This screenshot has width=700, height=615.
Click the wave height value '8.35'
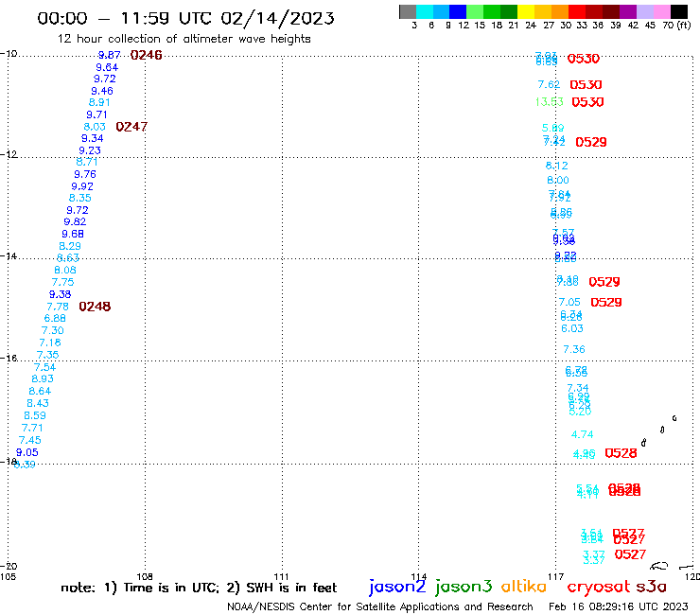pos(79,198)
